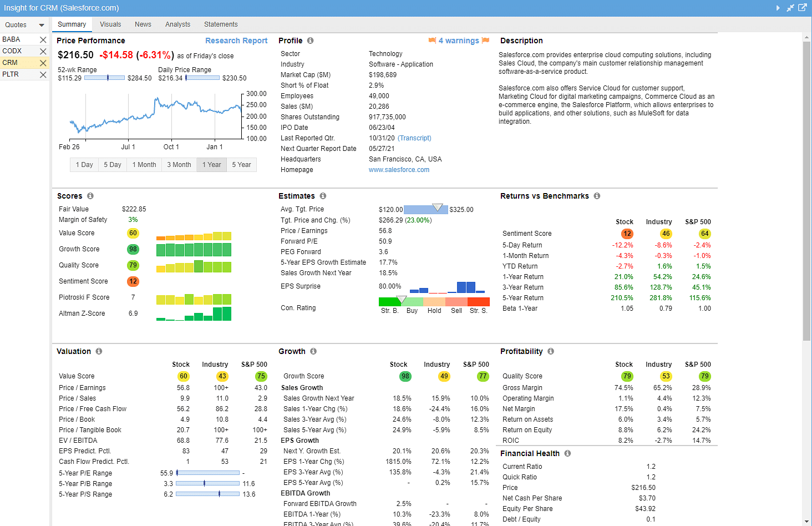Click the vertical scrollbar thumb

pyautogui.click(x=806, y=190)
